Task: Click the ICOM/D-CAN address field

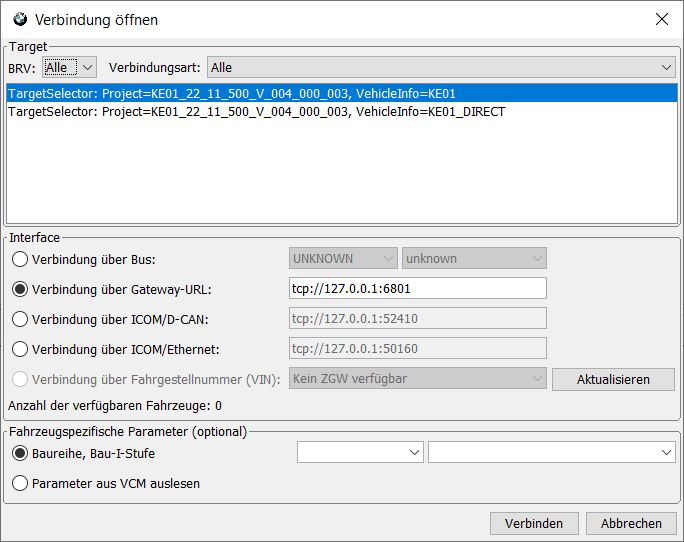Action: (417, 318)
